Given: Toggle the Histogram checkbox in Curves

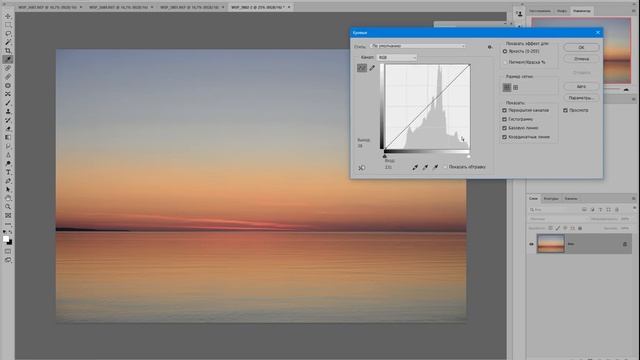Looking at the screenshot, I should pyautogui.click(x=504, y=119).
